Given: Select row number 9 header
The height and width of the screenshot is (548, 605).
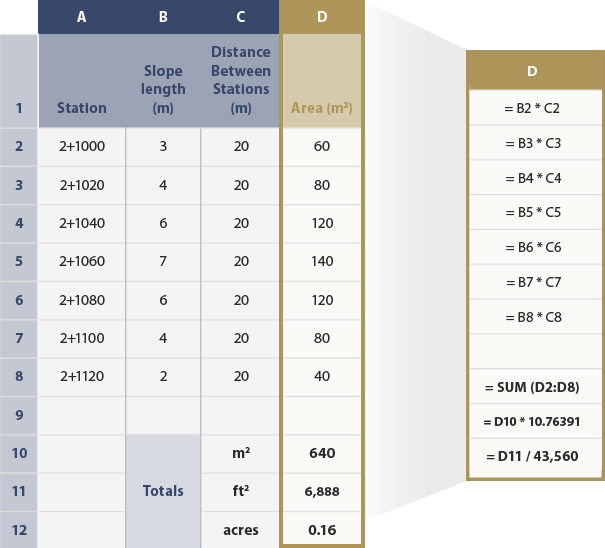Looking at the screenshot, I should click(19, 415).
